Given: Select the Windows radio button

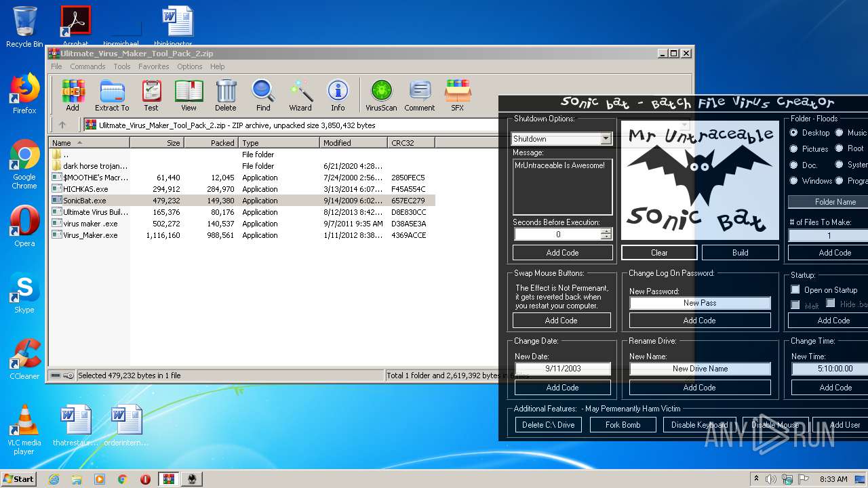Looking at the screenshot, I should 793,181.
